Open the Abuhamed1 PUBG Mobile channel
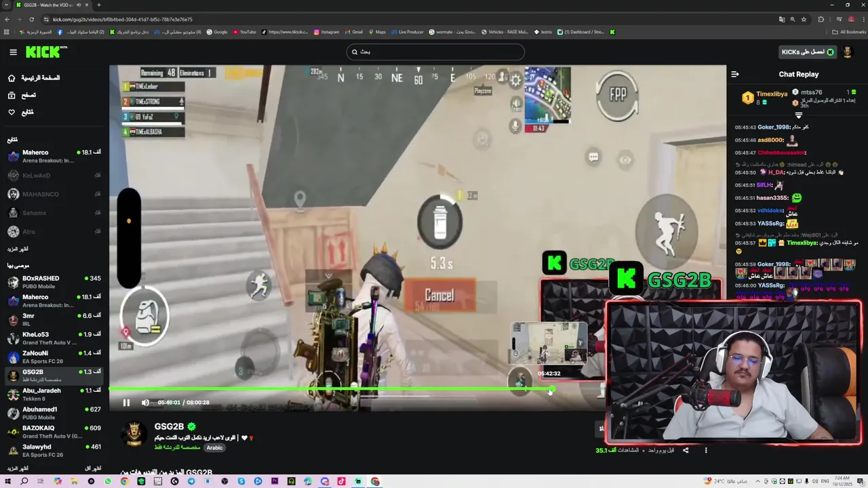The width and height of the screenshot is (868, 488). coord(54,413)
